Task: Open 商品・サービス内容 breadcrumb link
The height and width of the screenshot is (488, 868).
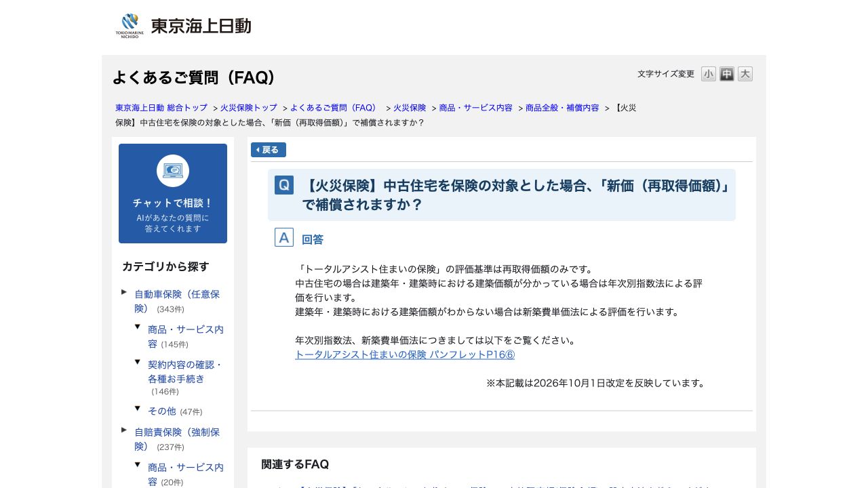Action: [x=475, y=108]
